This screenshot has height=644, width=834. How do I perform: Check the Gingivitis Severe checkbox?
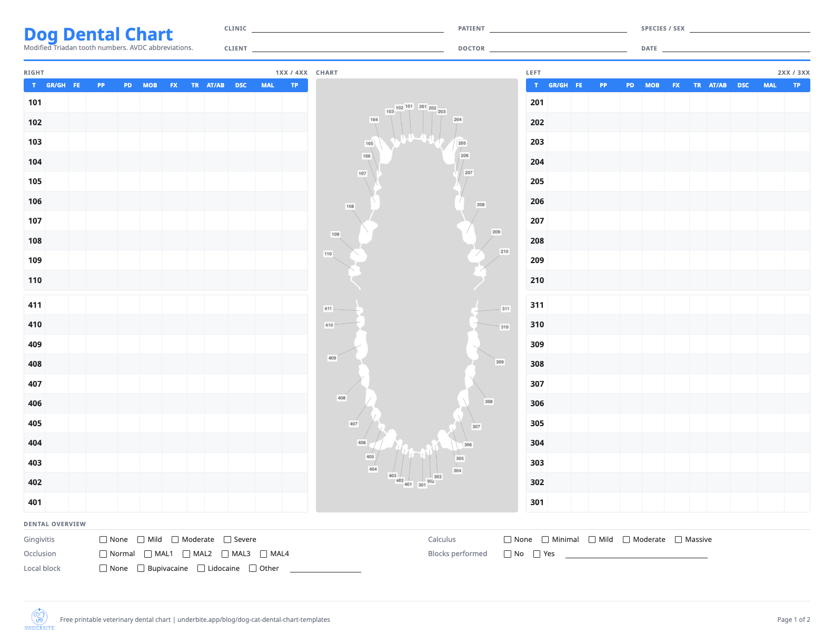click(227, 539)
